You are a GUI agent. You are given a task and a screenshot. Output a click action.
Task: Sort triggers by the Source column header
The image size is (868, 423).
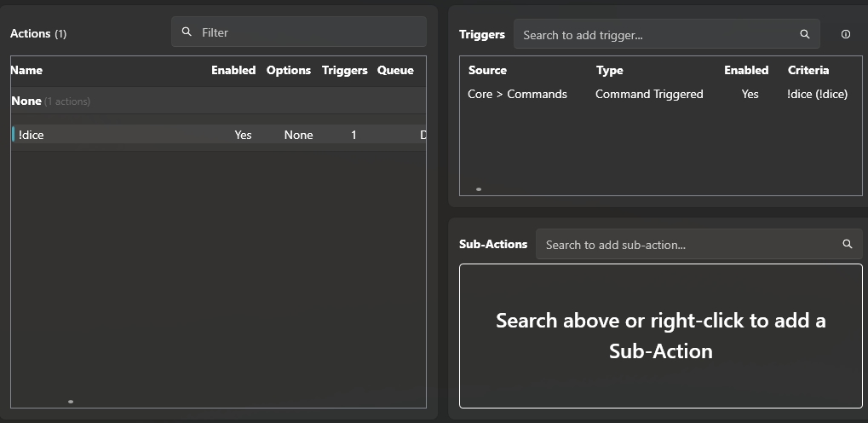[x=487, y=70]
